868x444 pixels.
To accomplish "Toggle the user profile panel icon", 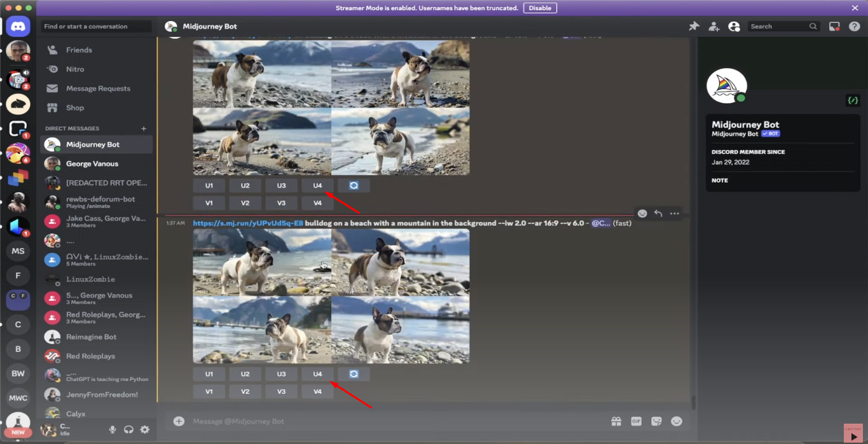I will [734, 26].
